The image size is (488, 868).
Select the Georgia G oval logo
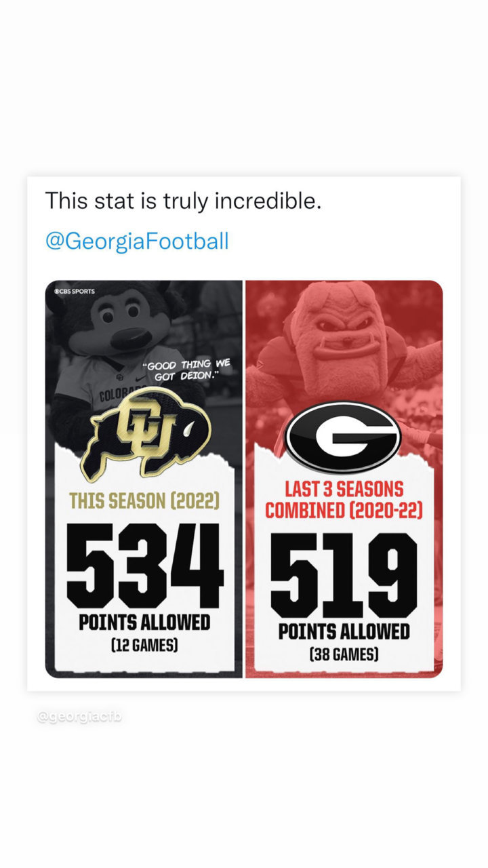pyautogui.click(x=344, y=437)
